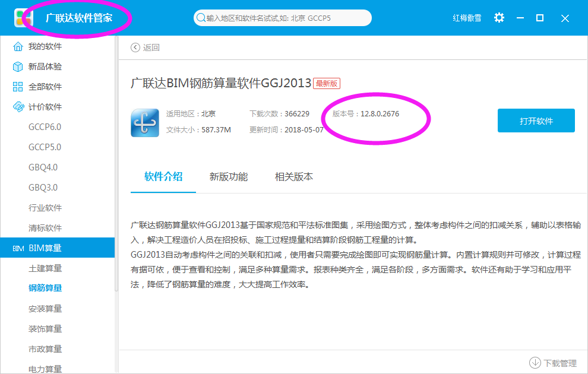Switch to the 软件介绍 tab
588x374 pixels.
(163, 176)
